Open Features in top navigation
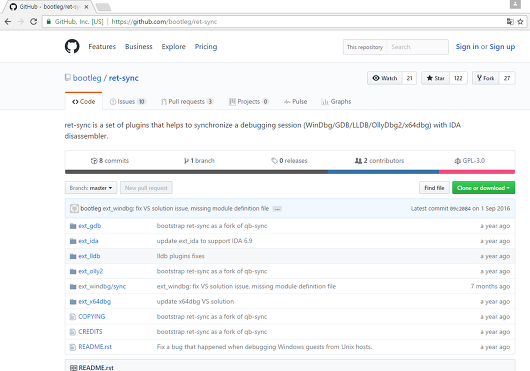530x371 pixels. (x=102, y=47)
